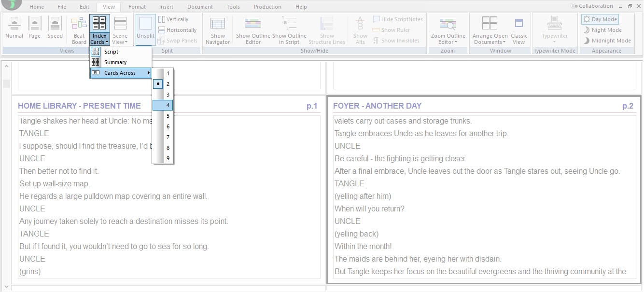Switch to Night Mode
Viewport: 644px width, 292px height.
(603, 29)
